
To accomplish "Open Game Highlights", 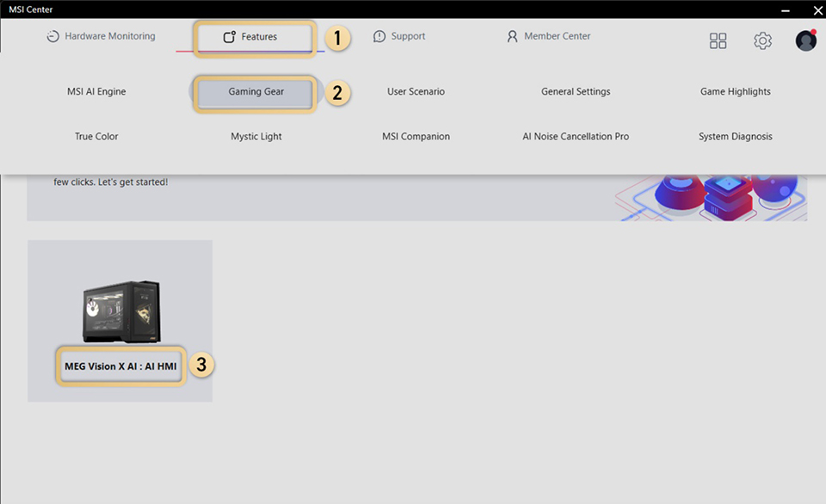I will tap(736, 91).
